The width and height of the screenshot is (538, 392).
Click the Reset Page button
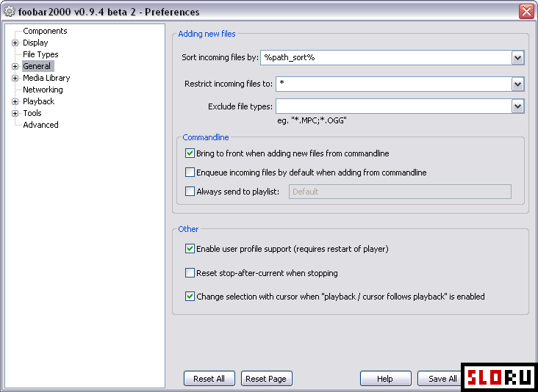click(266, 379)
